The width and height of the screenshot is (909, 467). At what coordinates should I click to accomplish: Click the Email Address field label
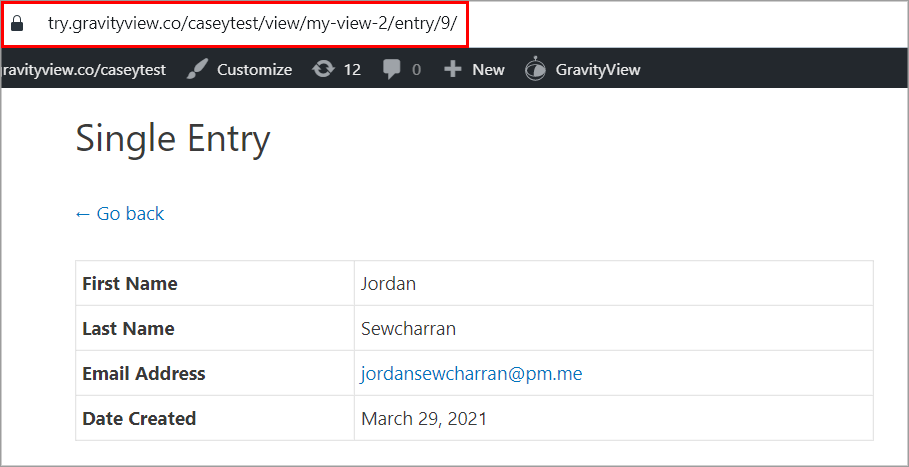(144, 373)
